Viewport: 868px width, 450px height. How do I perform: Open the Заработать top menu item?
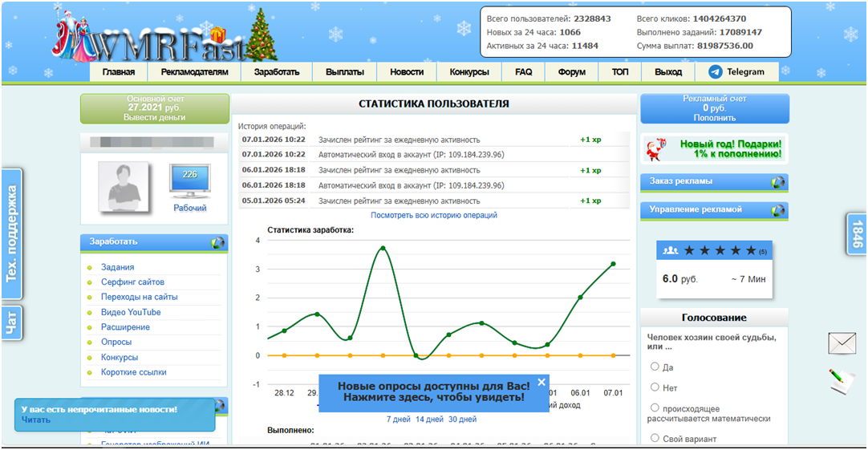(x=277, y=72)
